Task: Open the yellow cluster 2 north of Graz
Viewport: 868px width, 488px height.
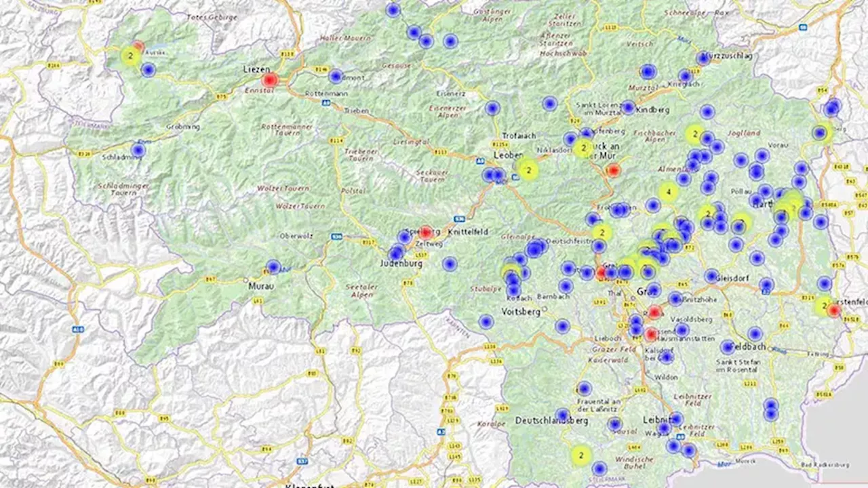Action: (x=601, y=233)
